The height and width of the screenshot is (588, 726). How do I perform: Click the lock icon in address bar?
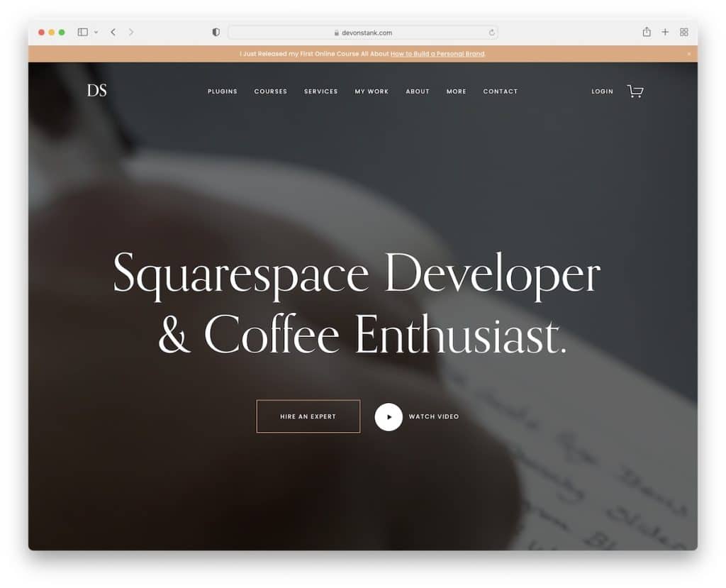pyautogui.click(x=337, y=33)
